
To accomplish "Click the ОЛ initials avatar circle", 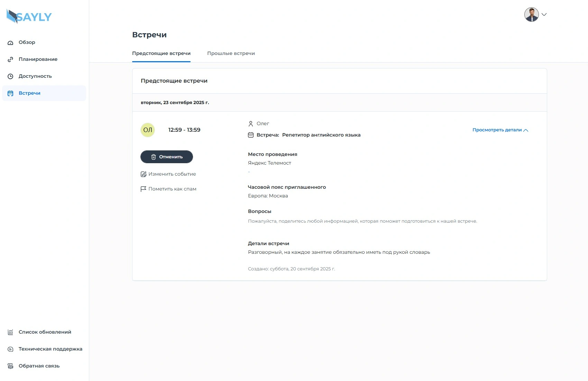I will point(148,130).
